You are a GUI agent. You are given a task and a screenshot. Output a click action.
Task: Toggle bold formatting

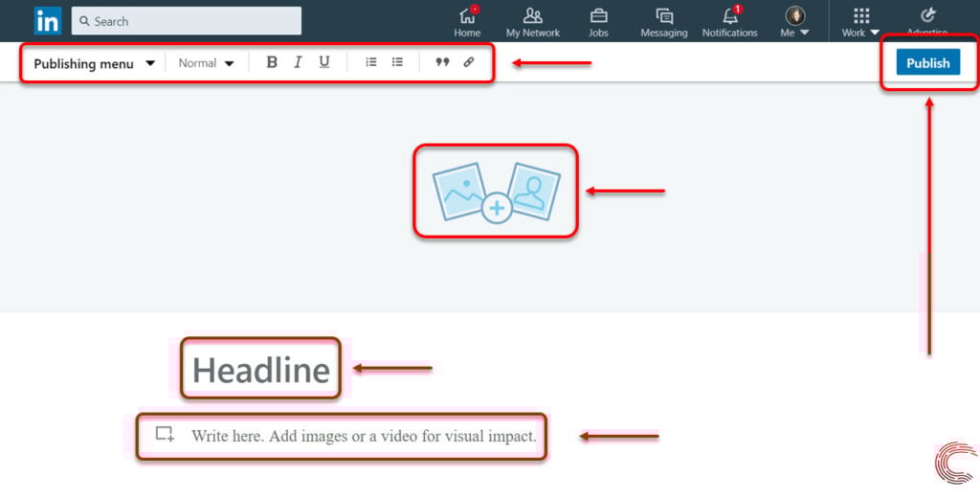(272, 62)
